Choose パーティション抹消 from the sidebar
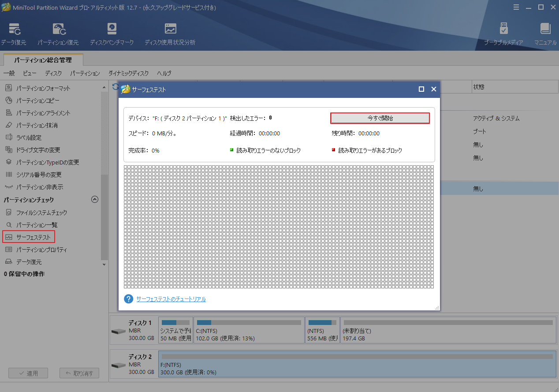 pos(37,125)
